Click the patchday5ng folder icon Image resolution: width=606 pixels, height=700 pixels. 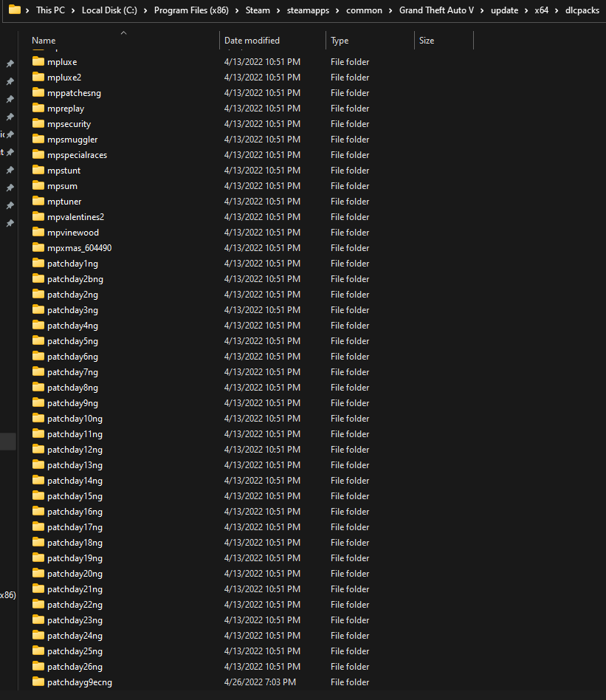[38, 341]
